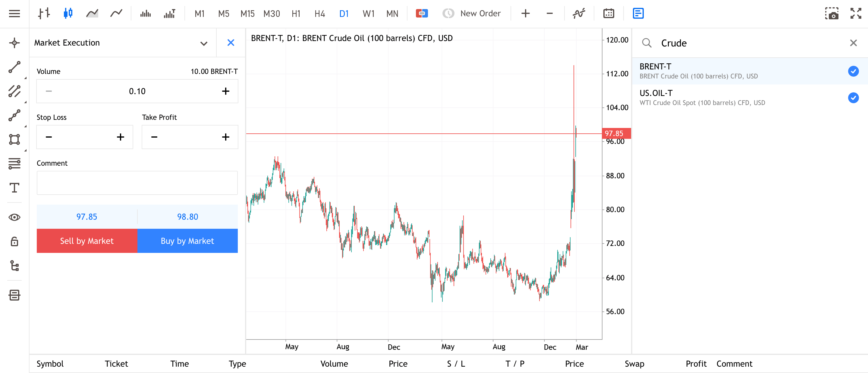Viewport: 868px width, 373px height.
Task: Click the New Order button
Action: (471, 14)
